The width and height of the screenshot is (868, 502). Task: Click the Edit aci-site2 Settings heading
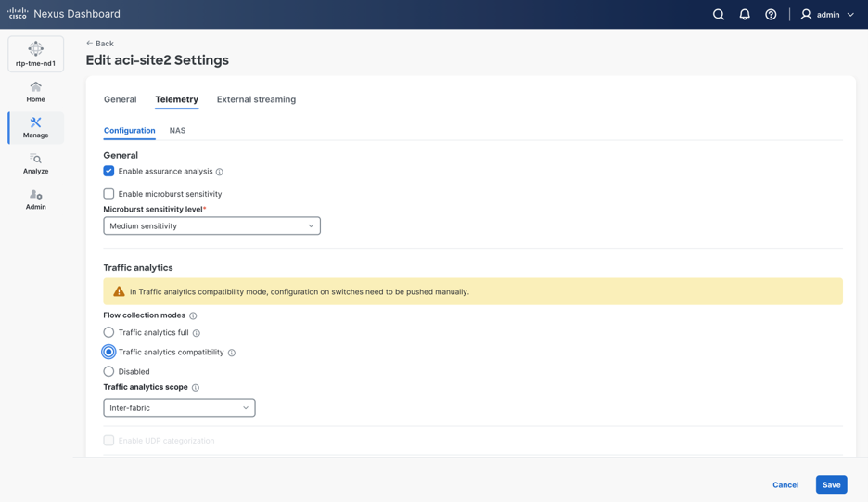[158, 59]
